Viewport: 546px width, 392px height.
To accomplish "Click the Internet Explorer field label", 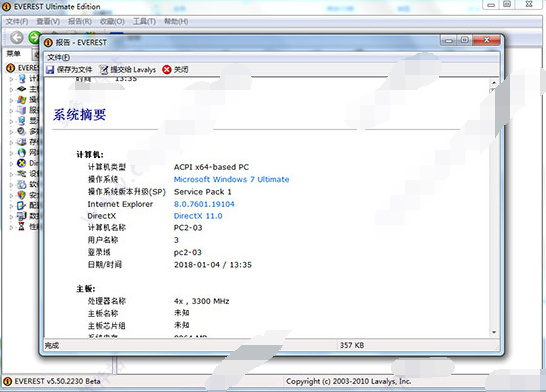I will coord(120,204).
